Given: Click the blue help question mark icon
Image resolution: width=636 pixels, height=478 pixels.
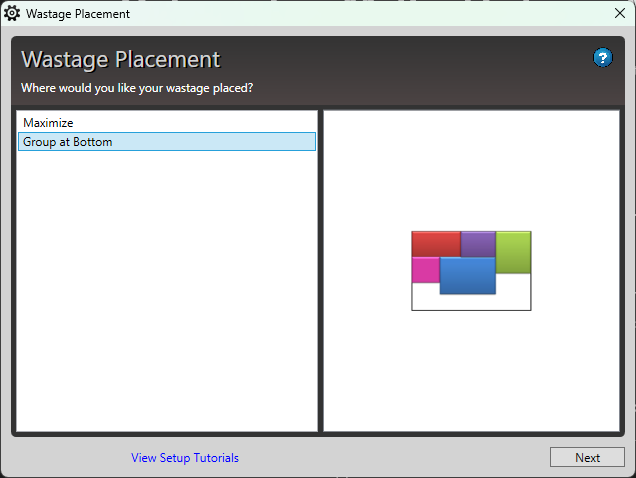Looking at the screenshot, I should 602,58.
